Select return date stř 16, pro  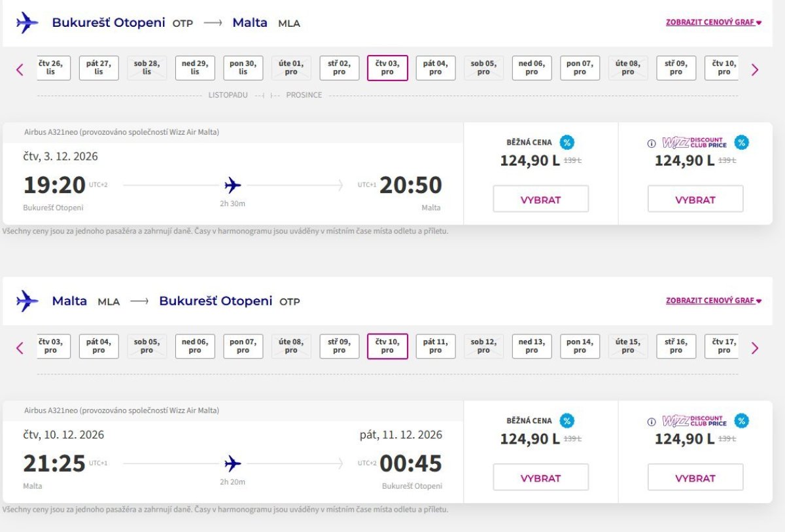[676, 347]
